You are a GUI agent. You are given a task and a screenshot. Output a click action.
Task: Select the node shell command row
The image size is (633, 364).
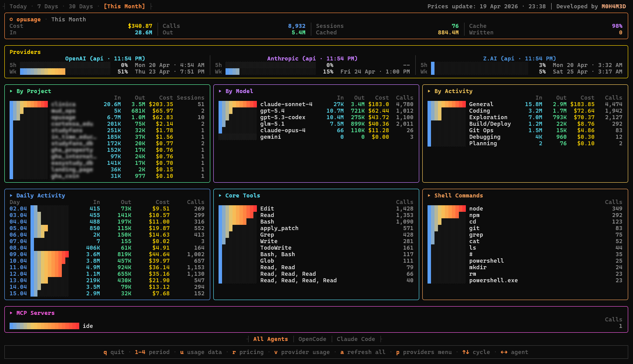[525, 209]
